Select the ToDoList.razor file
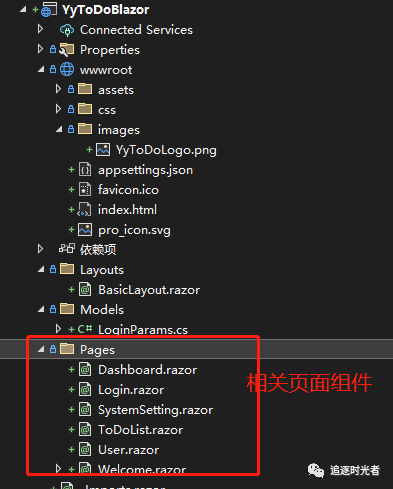 click(140, 430)
